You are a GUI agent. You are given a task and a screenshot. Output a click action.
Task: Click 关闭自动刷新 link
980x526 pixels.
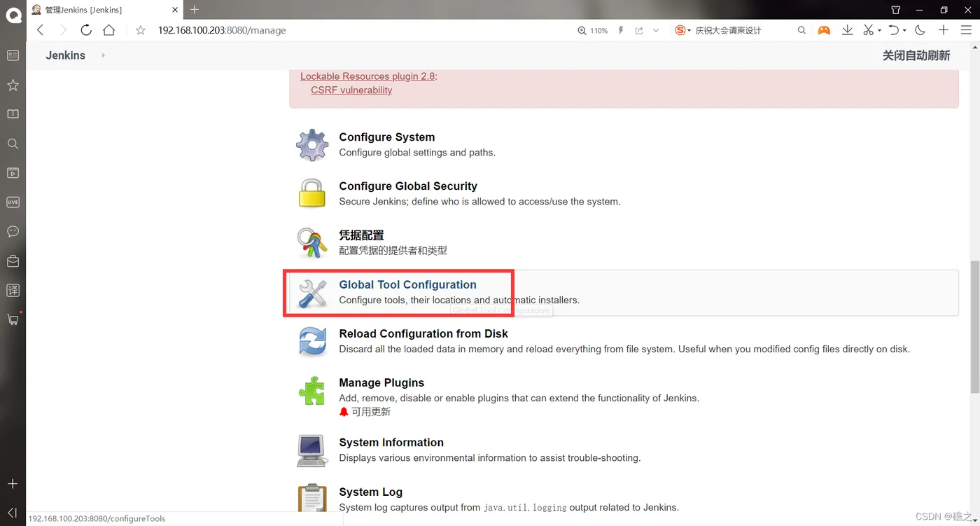pyautogui.click(x=916, y=55)
